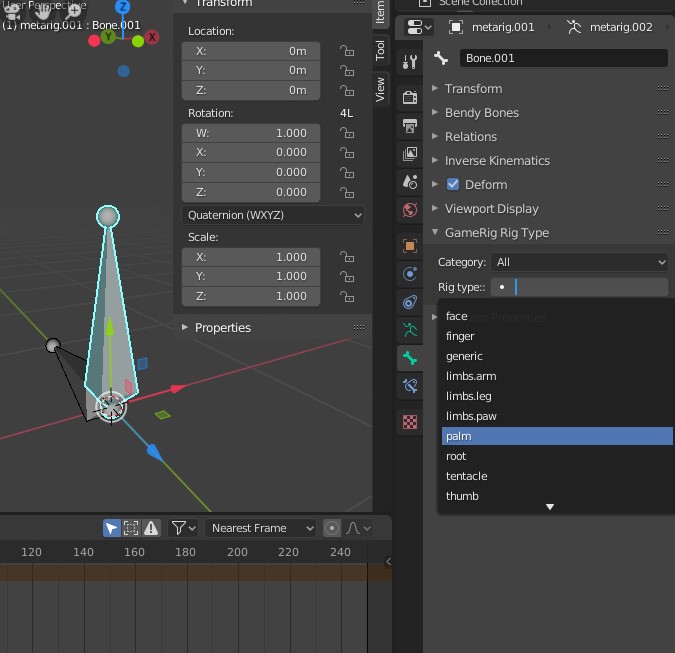Choose limbs.leg from rig type list
The image size is (675, 653).
coord(557,396)
